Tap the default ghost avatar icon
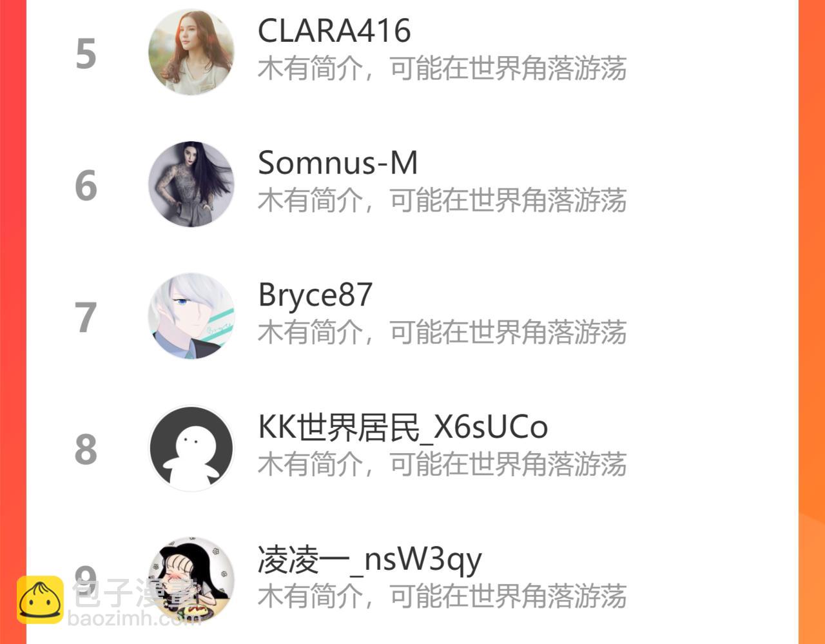The image size is (825, 644). 191,449
